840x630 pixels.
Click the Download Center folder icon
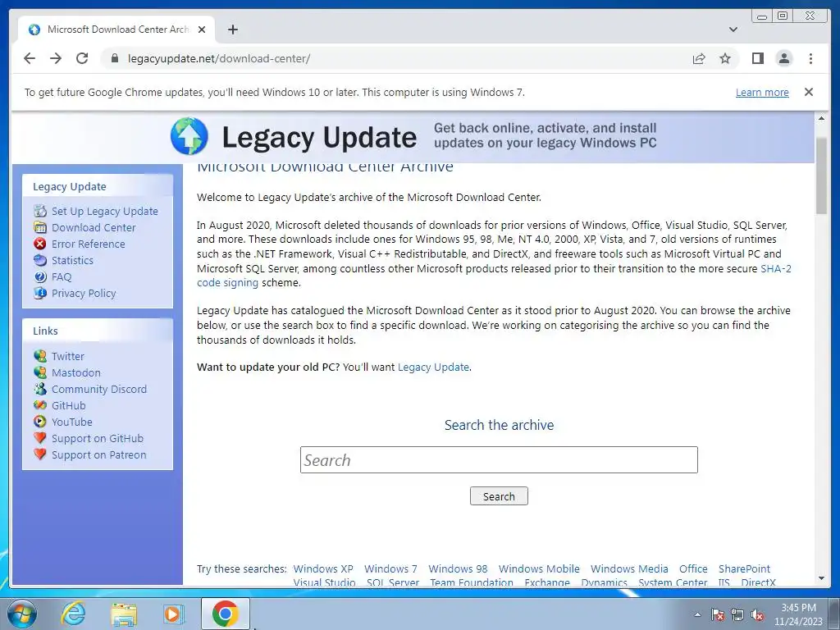tap(40, 227)
